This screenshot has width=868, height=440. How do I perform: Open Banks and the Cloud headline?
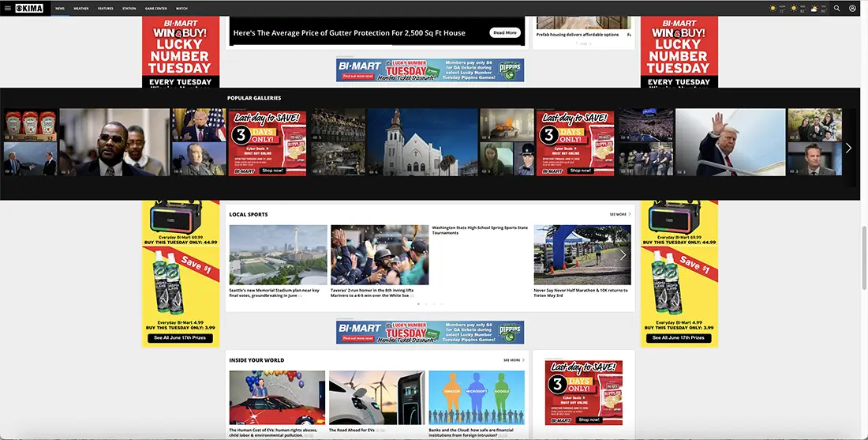[x=471, y=432]
